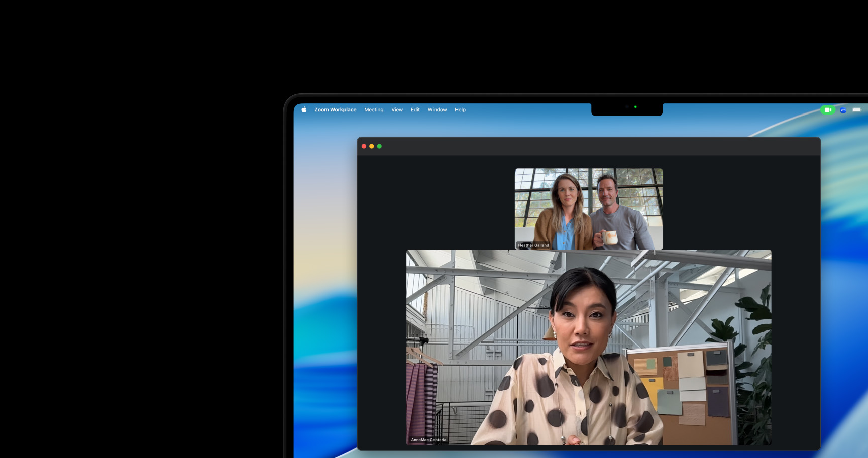This screenshot has height=458, width=868.
Task: Expand the Window menu
Action: pos(437,109)
